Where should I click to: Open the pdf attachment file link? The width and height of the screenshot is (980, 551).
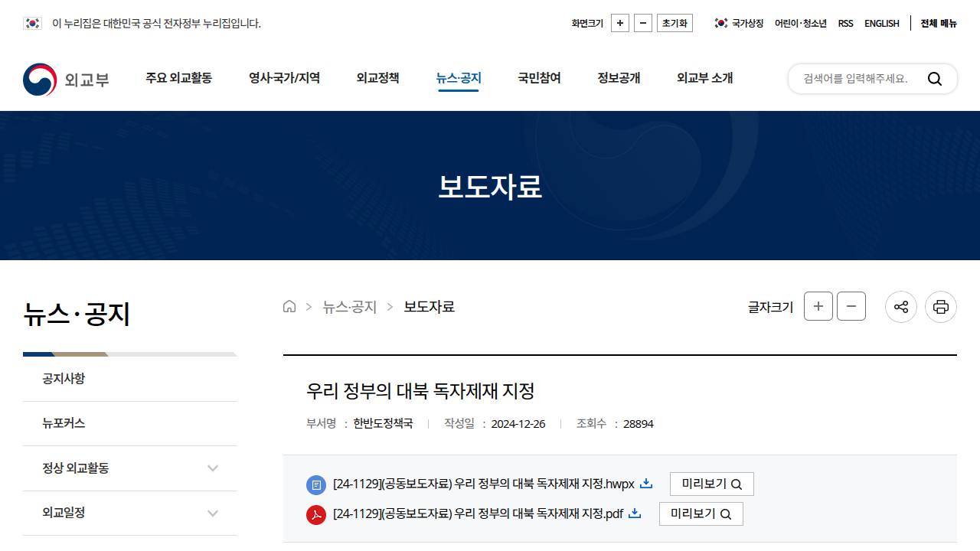coord(479,514)
